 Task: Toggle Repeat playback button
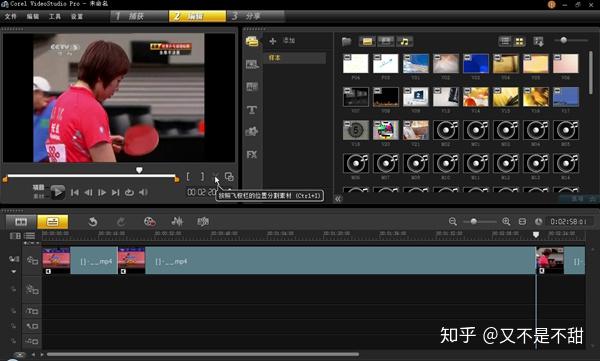129,192
